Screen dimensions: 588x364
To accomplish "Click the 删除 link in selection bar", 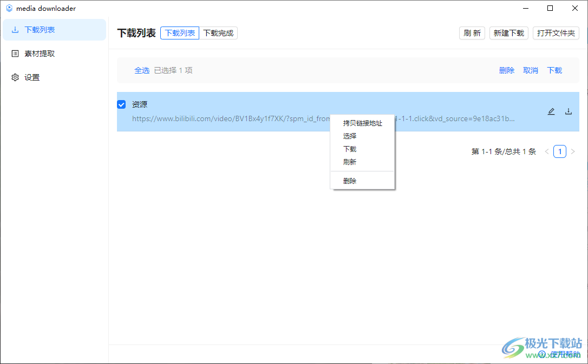I will (x=507, y=70).
